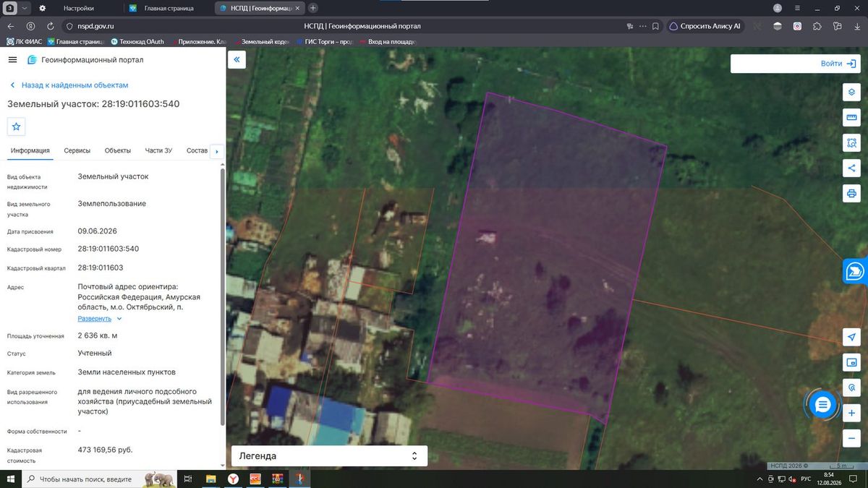Go back in browser history

[12, 26]
